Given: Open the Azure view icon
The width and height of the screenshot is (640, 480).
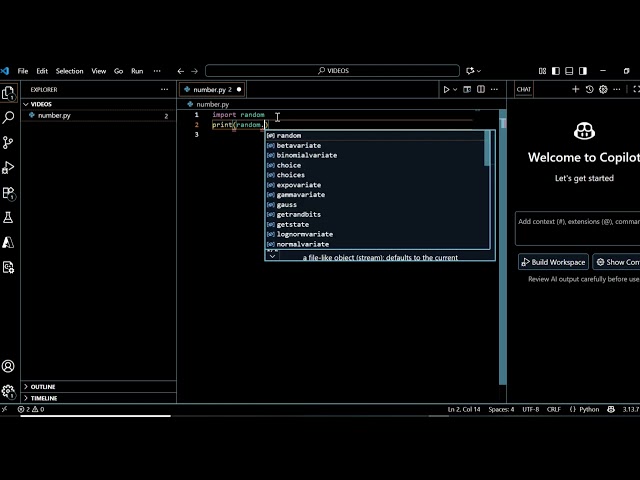Looking at the screenshot, I should click(8, 242).
